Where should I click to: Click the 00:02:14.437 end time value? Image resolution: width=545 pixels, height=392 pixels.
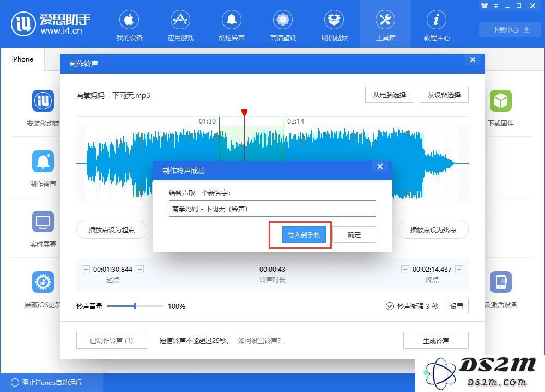[432, 269]
